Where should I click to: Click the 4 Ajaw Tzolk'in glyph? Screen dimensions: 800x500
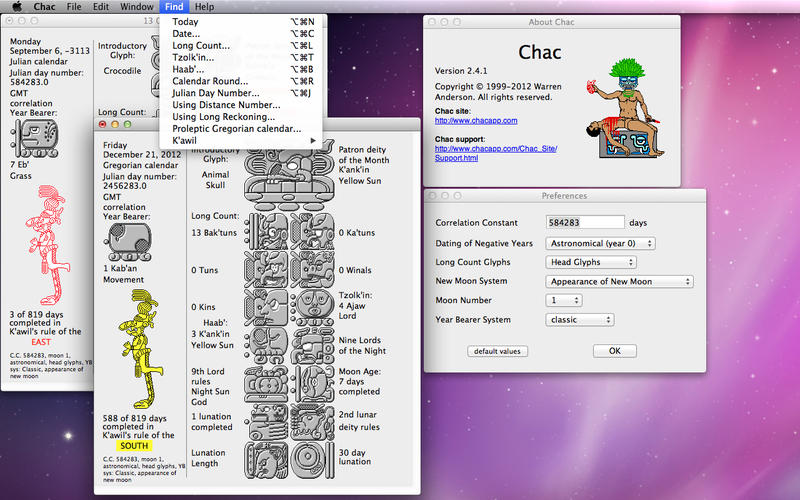point(313,307)
